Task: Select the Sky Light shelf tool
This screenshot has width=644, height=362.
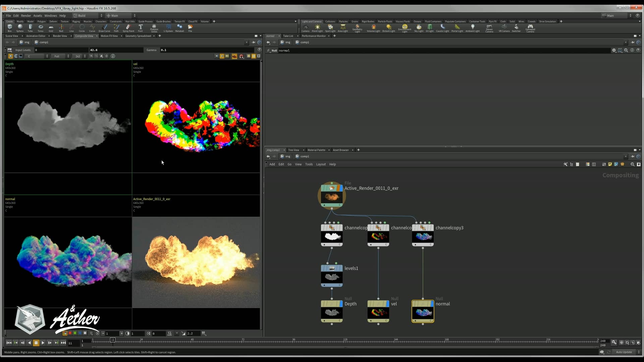Action: pos(419,28)
